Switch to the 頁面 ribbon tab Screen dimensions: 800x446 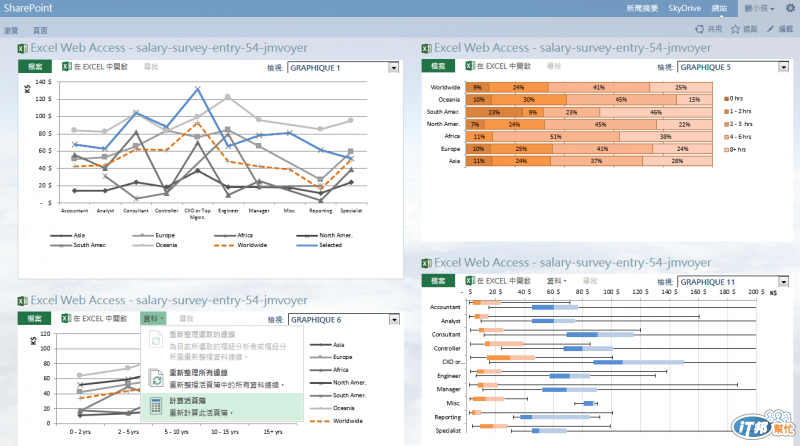pos(40,31)
